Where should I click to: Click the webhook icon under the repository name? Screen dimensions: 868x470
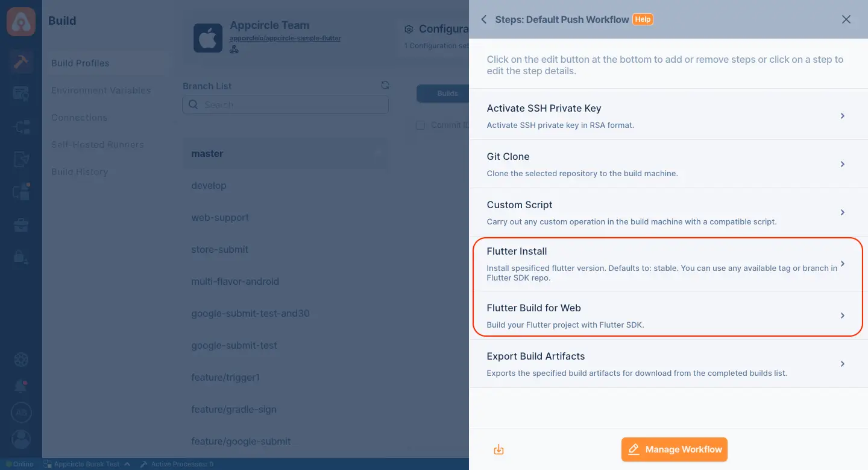pos(234,50)
